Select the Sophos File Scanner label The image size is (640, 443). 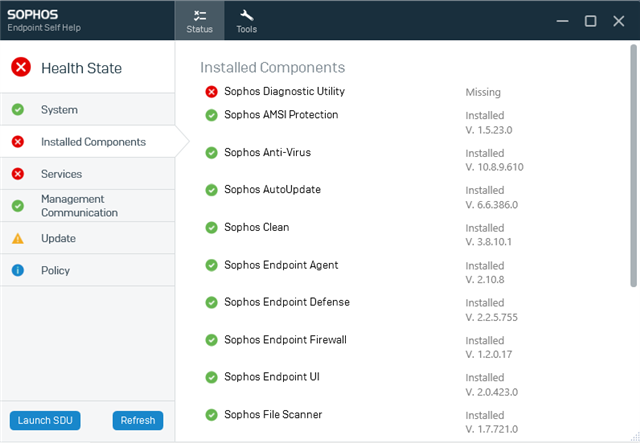click(273, 414)
